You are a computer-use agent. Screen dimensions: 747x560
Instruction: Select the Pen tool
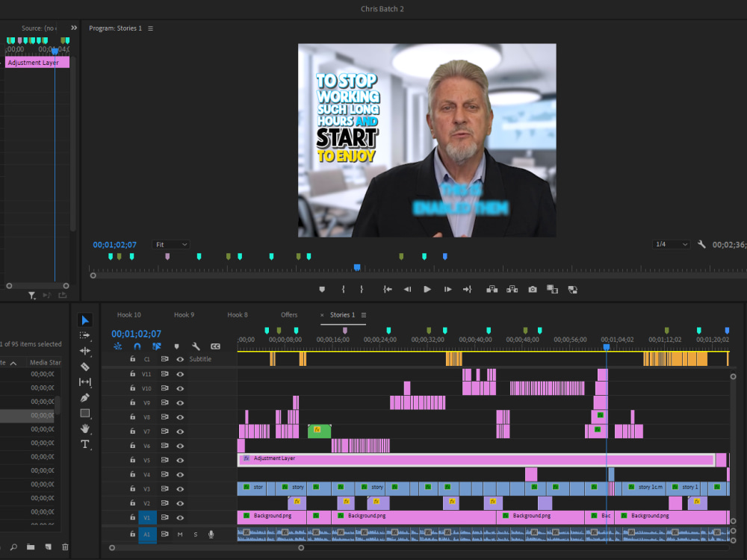[x=85, y=398]
